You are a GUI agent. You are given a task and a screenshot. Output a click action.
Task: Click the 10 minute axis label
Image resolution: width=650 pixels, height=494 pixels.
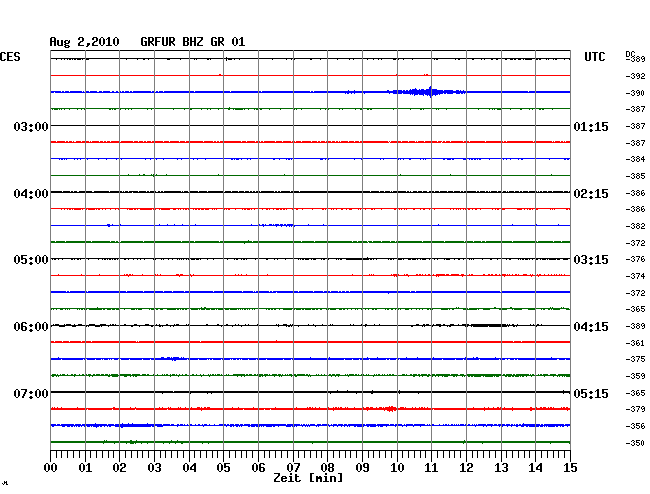coord(397,468)
